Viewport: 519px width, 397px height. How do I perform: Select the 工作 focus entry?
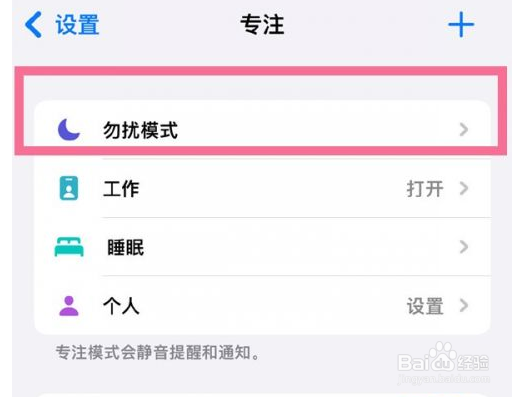coord(263,188)
